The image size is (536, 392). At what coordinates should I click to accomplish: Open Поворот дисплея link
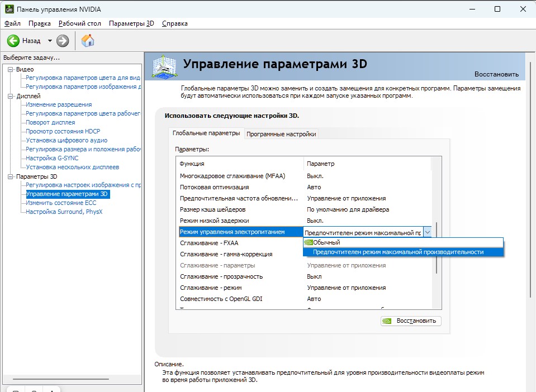50,122
